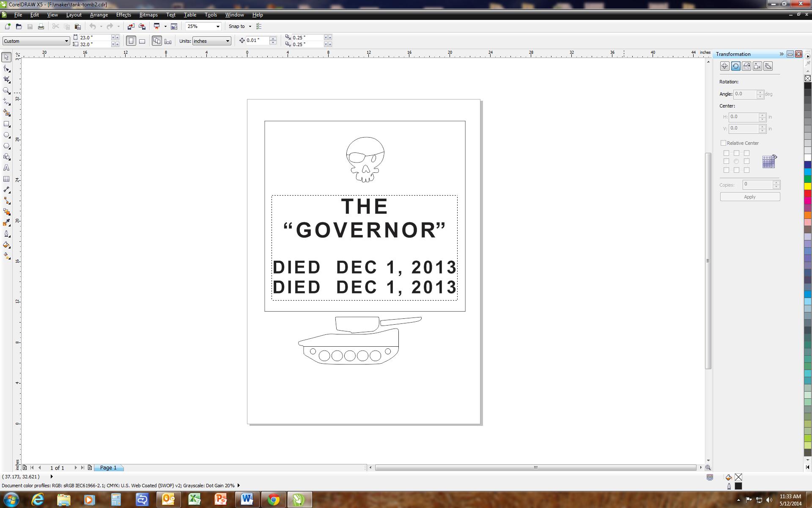Enable the Relative Center checkbox
812x508 pixels.
(724, 143)
